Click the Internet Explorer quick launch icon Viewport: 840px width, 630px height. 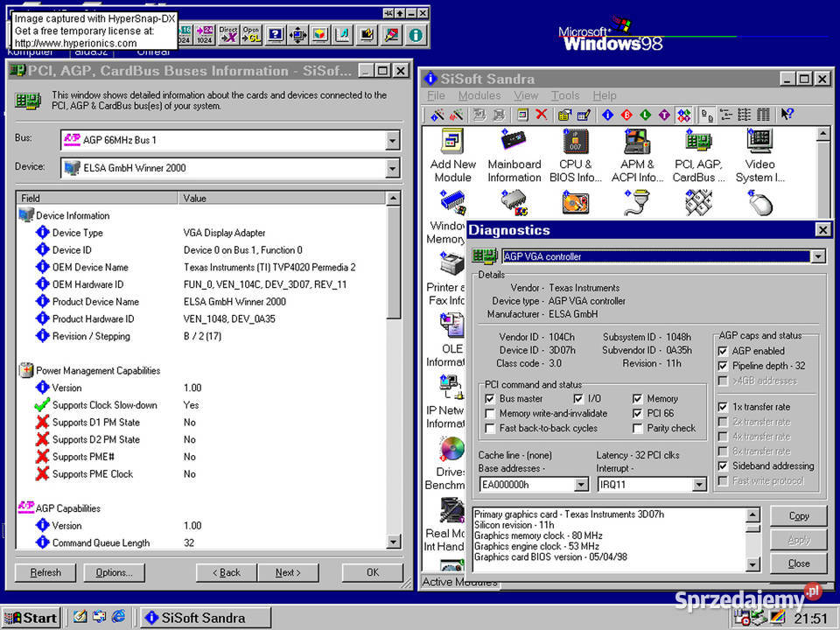118,617
